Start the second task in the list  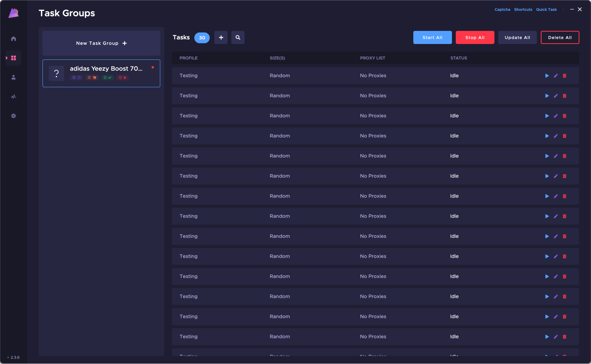tap(547, 96)
